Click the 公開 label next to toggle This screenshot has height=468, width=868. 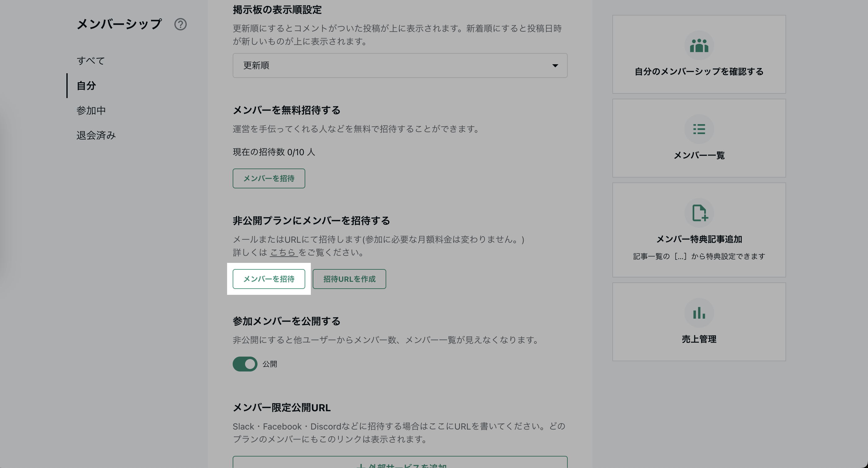click(x=270, y=364)
